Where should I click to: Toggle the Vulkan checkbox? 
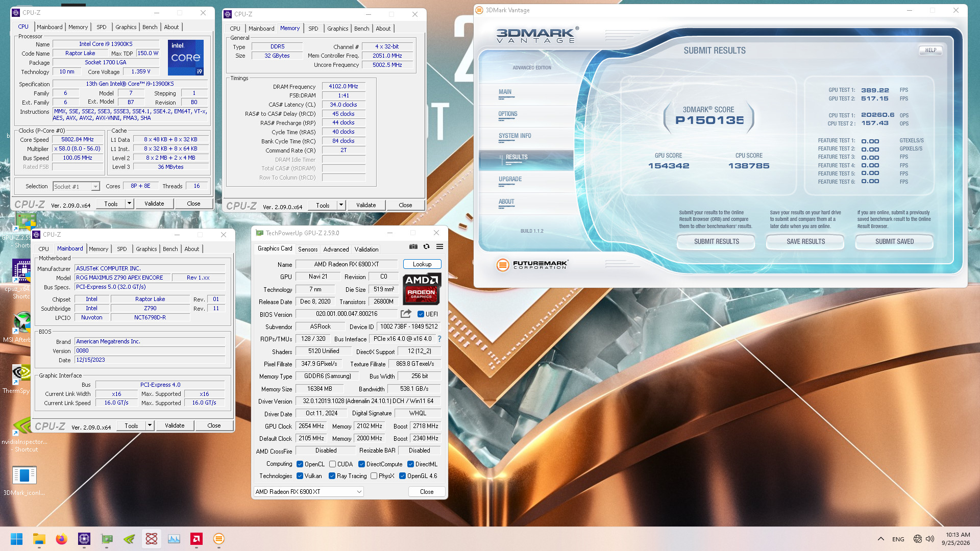coord(300,476)
